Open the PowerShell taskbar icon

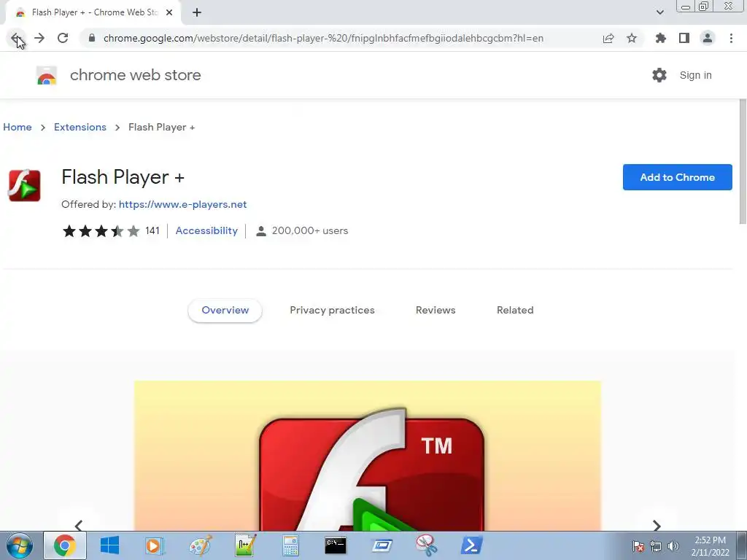(x=472, y=545)
